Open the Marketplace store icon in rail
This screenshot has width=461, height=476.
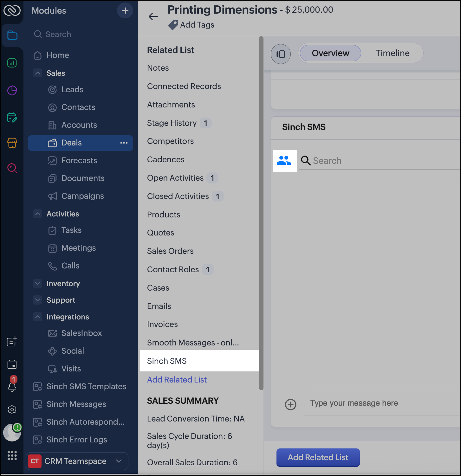(12, 143)
